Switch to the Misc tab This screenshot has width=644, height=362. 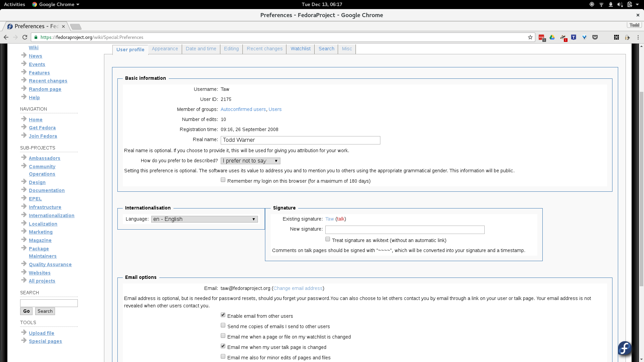[x=347, y=49]
